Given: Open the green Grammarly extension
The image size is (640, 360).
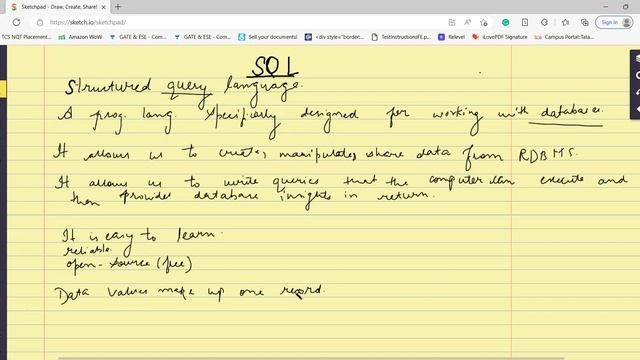Looking at the screenshot, I should pos(505,22).
